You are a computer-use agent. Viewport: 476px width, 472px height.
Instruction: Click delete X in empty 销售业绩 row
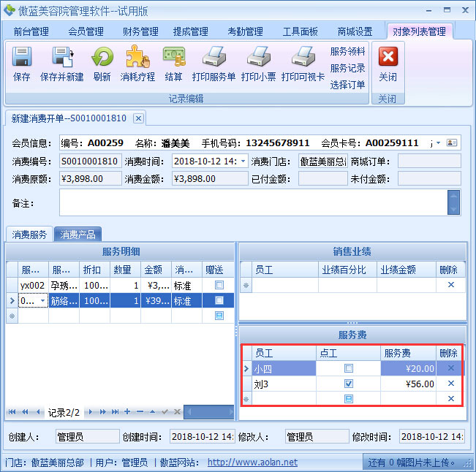[451, 285]
